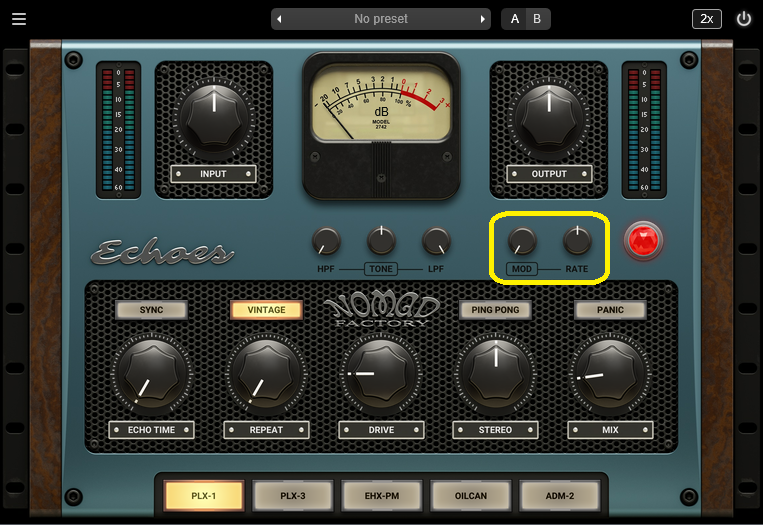Click the RATE modulation knob
Image resolution: width=763 pixels, height=525 pixels.
(577, 240)
